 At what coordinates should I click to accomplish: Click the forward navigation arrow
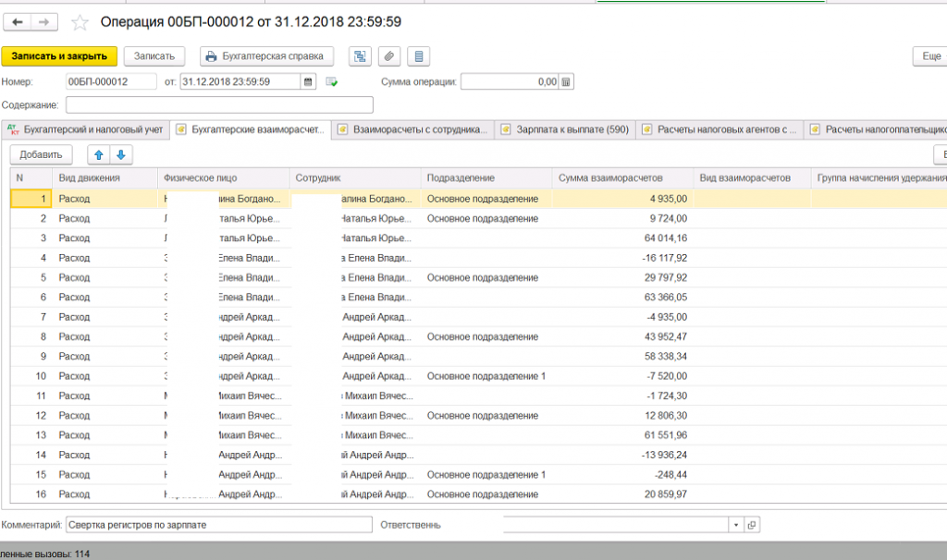[44, 22]
